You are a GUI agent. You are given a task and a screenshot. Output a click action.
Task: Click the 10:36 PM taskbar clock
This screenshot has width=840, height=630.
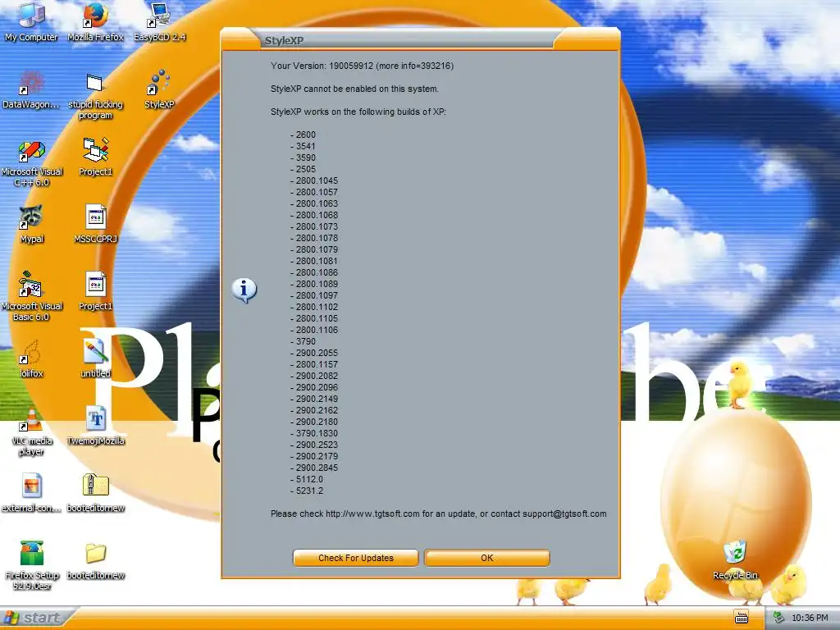point(810,618)
